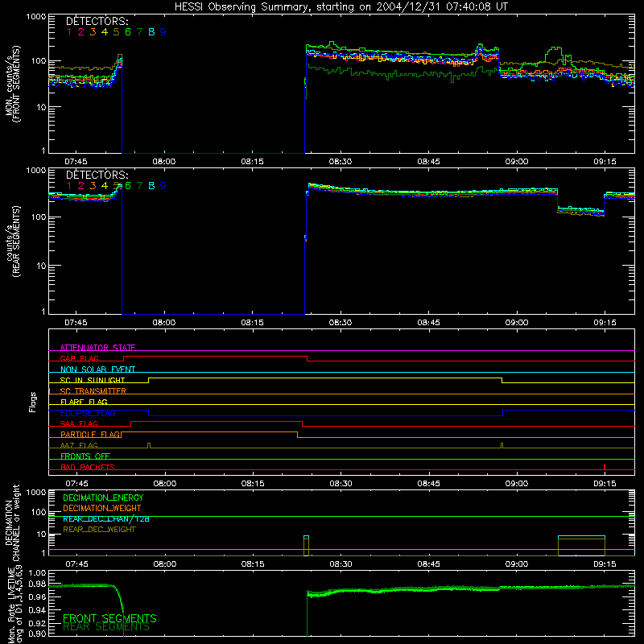
Task: Click the NON_SOLAR_EVENT flag label
Action: [x=97, y=369]
